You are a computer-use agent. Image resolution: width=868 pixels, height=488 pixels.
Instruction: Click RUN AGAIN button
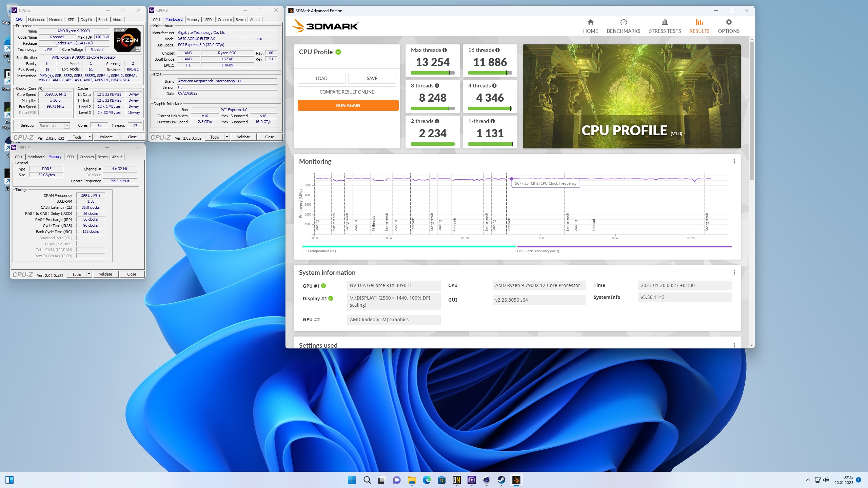(x=348, y=105)
